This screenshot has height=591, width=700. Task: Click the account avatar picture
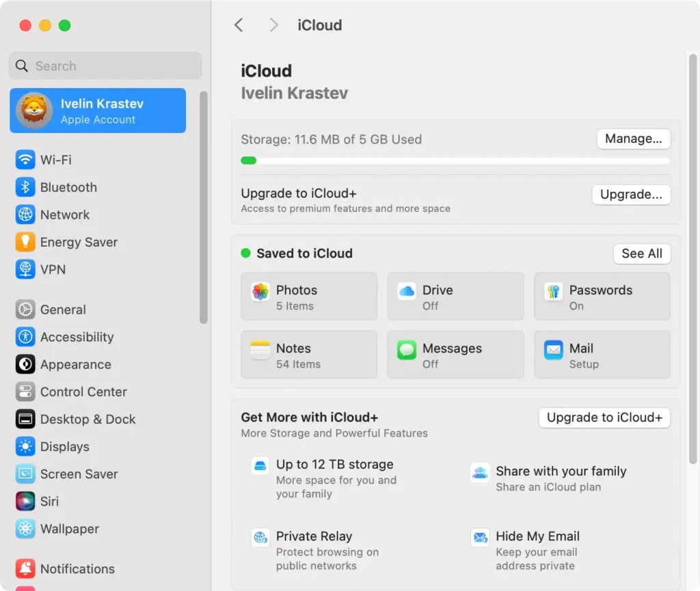point(34,111)
